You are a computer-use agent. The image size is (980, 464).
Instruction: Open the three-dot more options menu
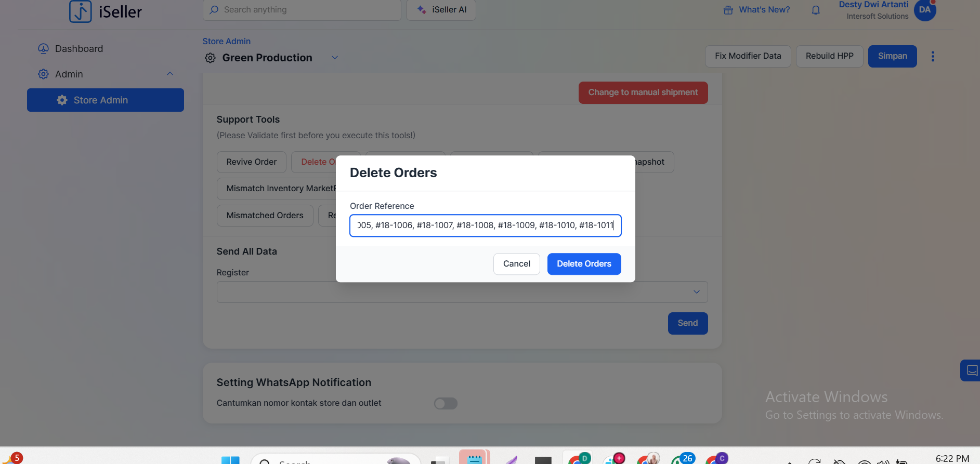coord(933,56)
